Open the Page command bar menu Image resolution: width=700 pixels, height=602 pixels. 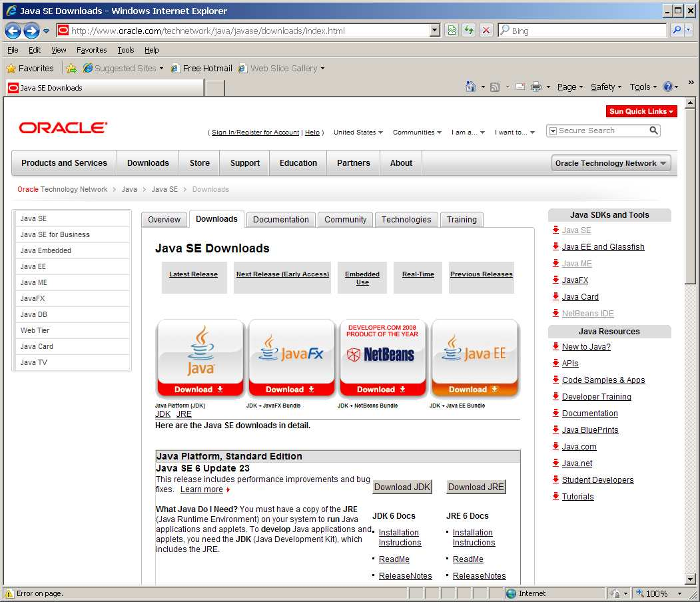570,87
